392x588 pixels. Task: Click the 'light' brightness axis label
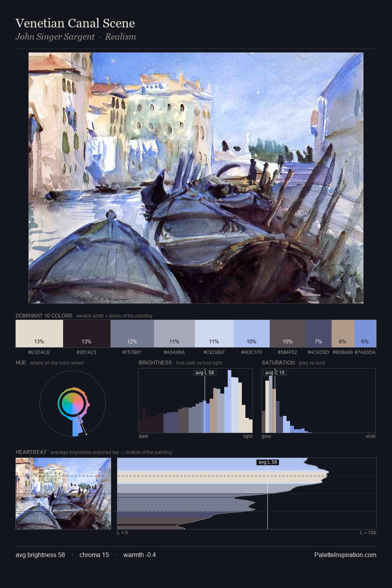(x=248, y=436)
